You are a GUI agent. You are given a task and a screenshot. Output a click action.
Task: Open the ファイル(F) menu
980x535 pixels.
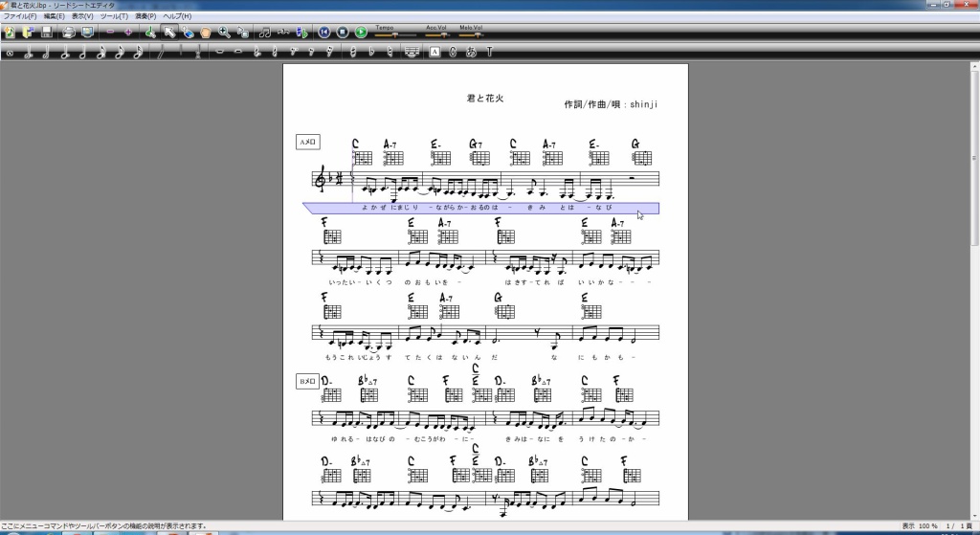pos(20,17)
